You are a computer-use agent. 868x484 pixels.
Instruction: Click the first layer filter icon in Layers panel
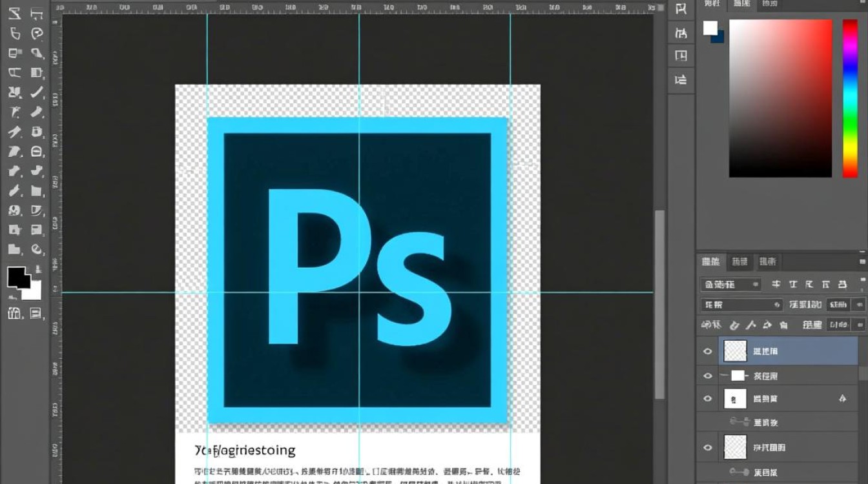point(776,285)
